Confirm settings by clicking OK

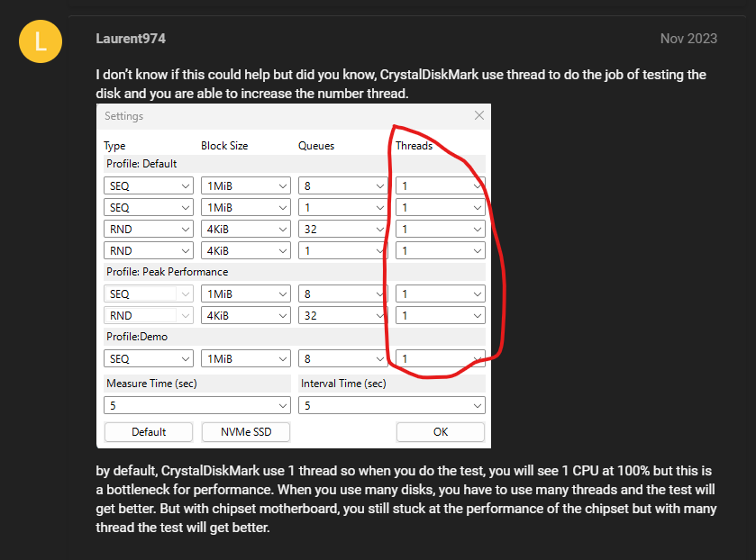[x=440, y=432]
